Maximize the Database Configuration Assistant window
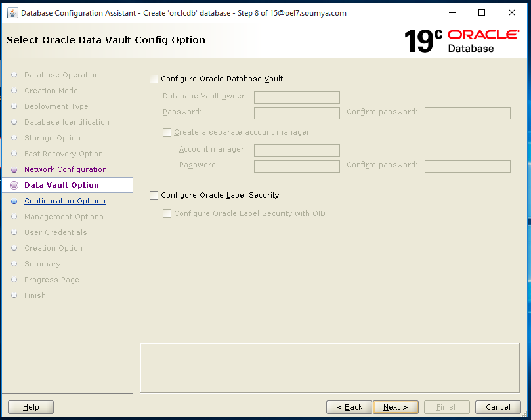Viewport: 531px width, 420px height. [x=482, y=13]
